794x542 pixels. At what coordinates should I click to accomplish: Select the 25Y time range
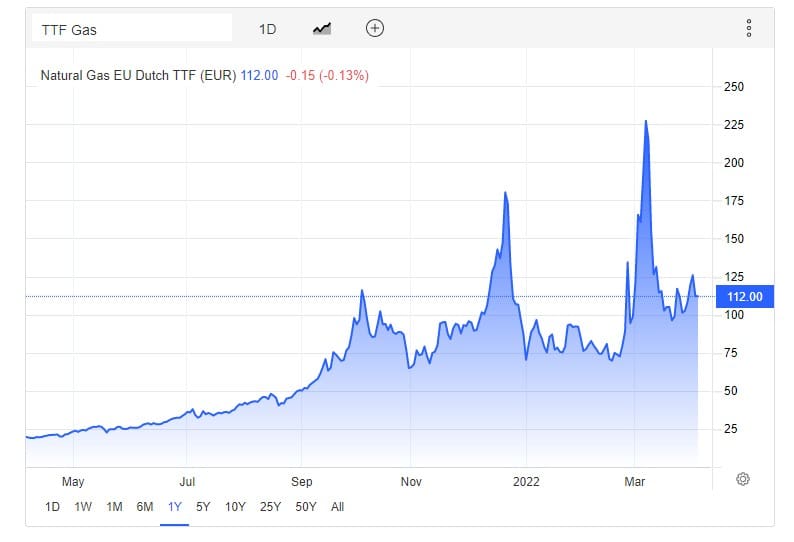(270, 507)
